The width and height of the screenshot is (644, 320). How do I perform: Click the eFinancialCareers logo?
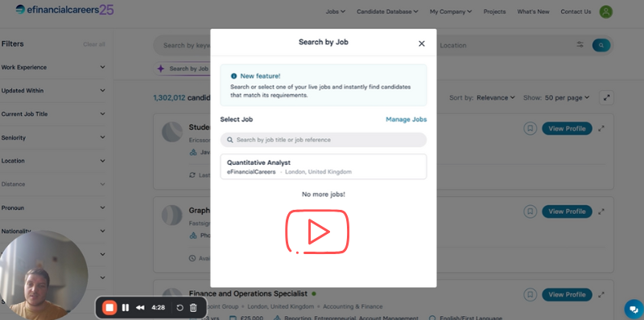[x=64, y=10]
